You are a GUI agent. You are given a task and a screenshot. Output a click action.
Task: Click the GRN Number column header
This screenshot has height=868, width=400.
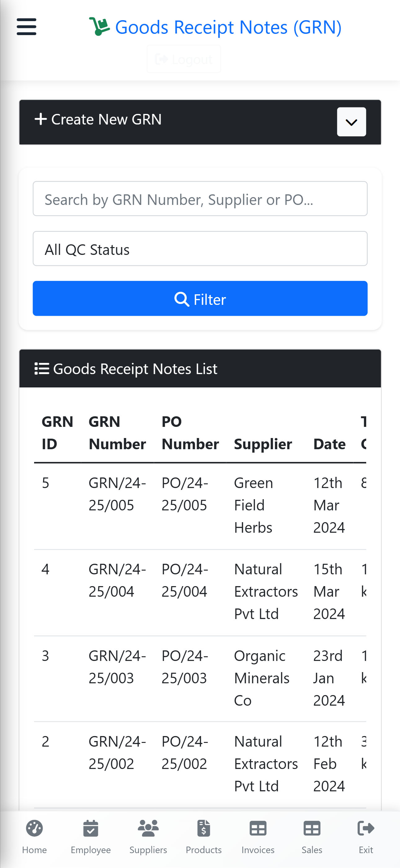click(117, 433)
